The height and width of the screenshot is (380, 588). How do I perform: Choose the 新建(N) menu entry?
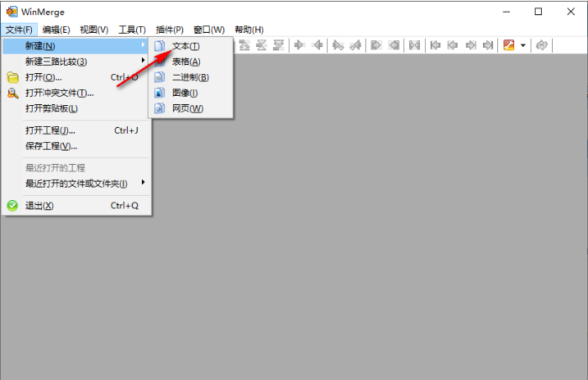tap(76, 46)
